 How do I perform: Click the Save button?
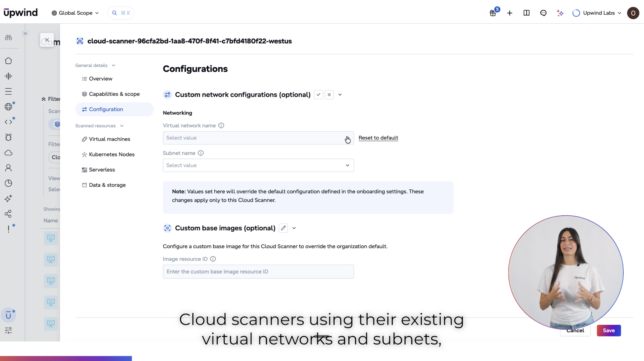[x=609, y=331]
